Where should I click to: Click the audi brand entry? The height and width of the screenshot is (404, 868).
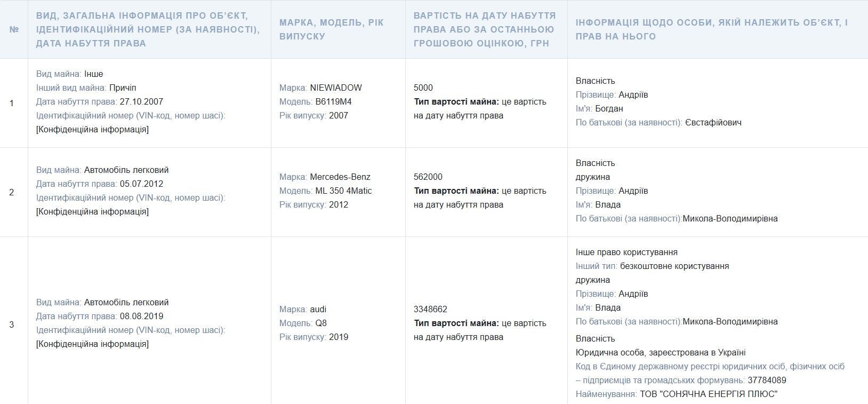pos(318,309)
